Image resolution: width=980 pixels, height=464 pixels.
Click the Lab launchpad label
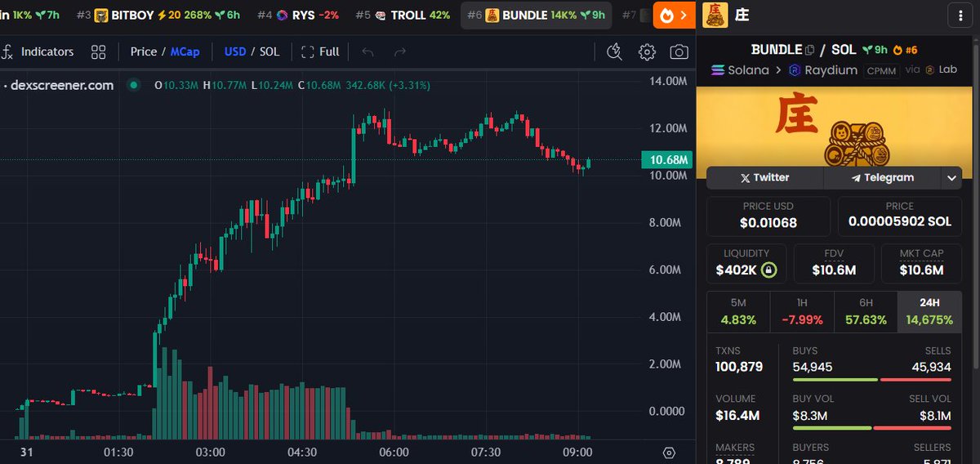(940, 70)
